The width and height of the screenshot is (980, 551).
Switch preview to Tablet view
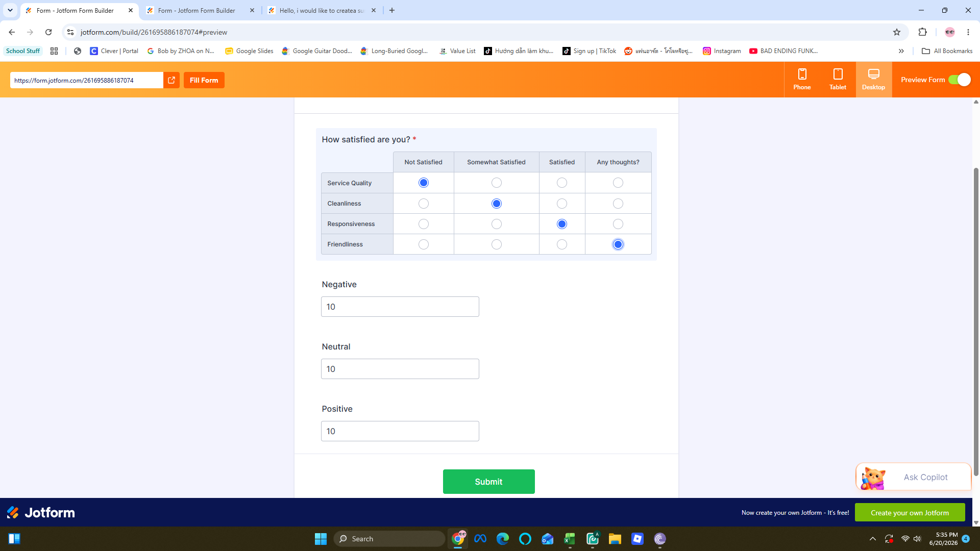point(838,80)
